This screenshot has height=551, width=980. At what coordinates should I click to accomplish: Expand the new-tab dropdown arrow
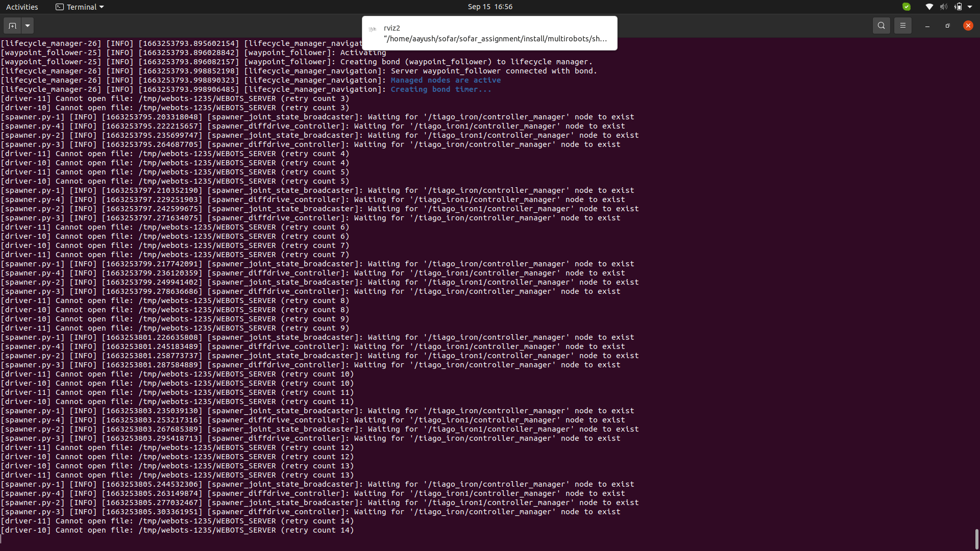[28, 26]
